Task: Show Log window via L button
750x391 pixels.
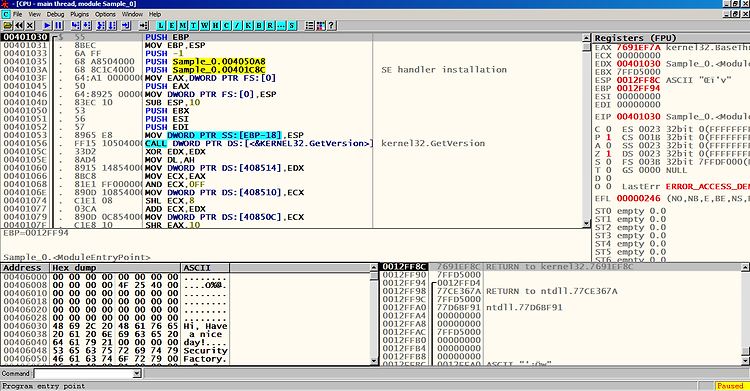Action: (161, 26)
